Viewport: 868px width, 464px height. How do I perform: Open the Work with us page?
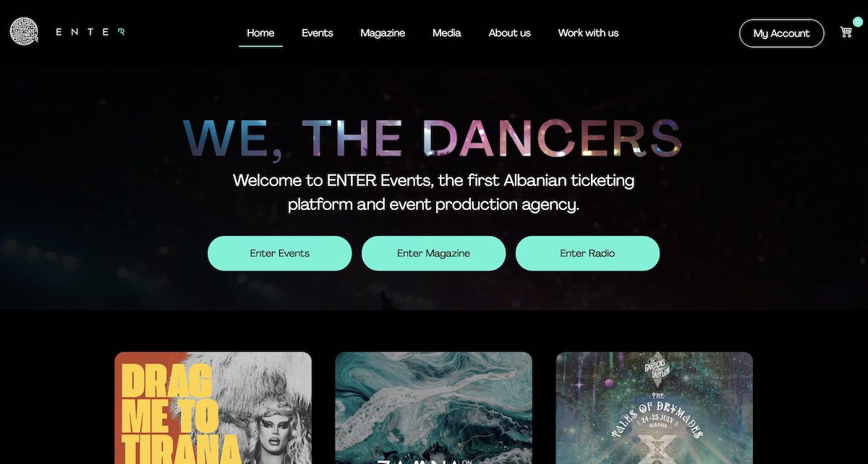click(x=588, y=33)
